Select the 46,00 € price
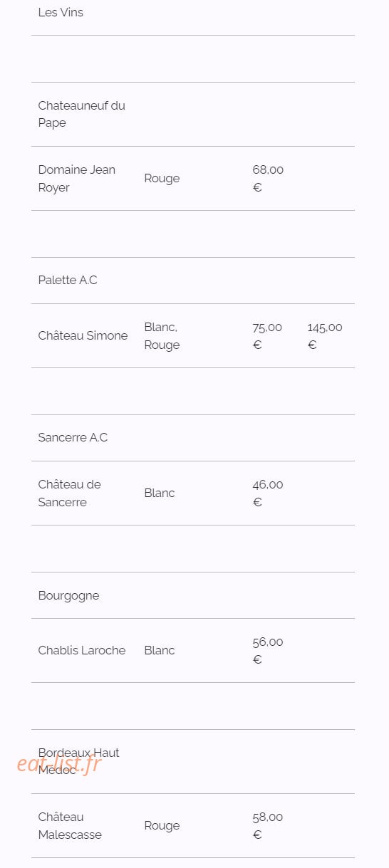Viewport: 389px width, 868px height. pyautogui.click(x=268, y=493)
